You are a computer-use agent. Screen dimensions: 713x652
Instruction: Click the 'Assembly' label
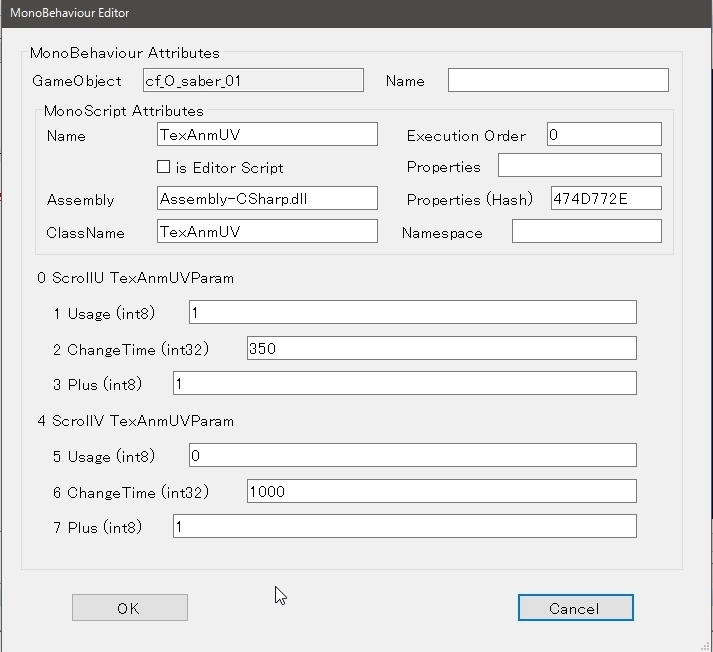[x=80, y=200]
